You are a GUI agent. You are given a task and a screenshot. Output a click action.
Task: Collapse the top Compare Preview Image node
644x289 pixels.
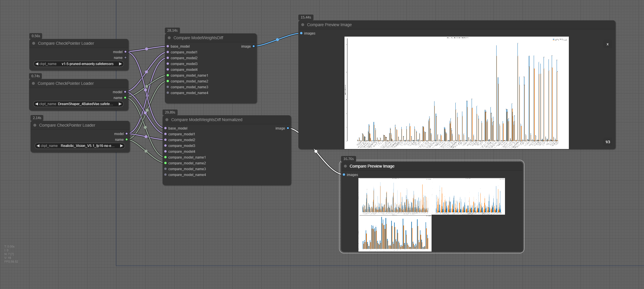pos(303,25)
